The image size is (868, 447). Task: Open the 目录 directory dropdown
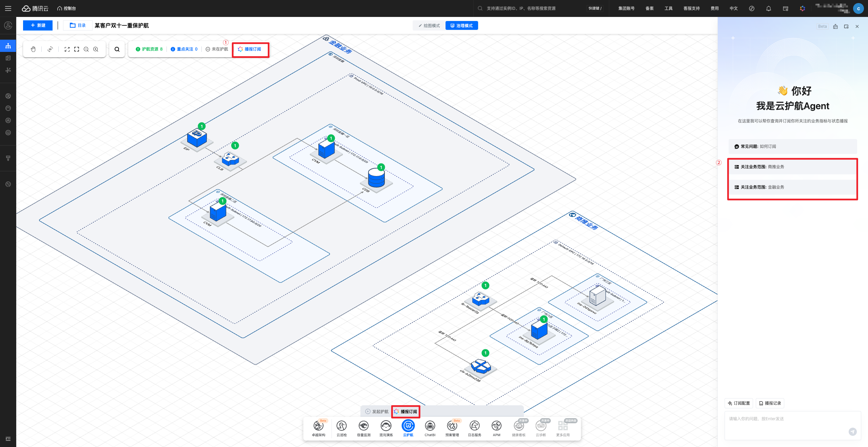78,25
